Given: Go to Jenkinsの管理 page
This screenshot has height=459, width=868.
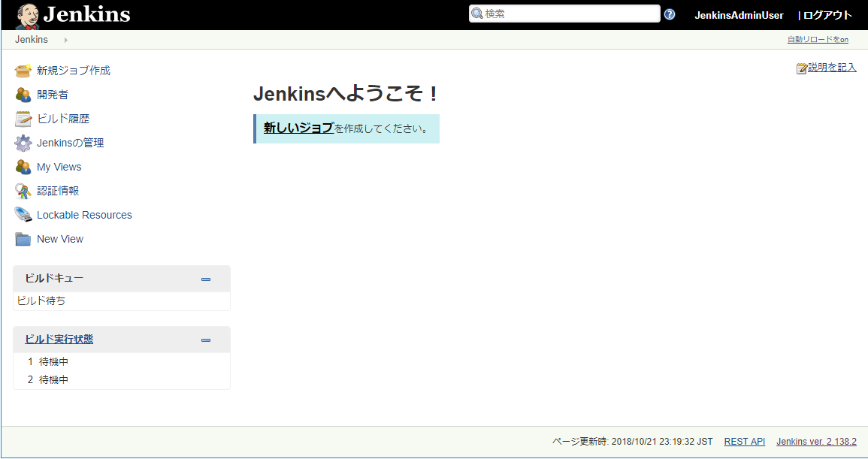Looking at the screenshot, I should click(x=71, y=143).
